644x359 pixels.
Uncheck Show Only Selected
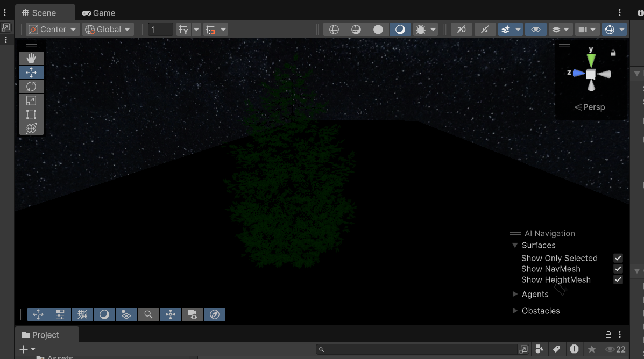tap(618, 258)
